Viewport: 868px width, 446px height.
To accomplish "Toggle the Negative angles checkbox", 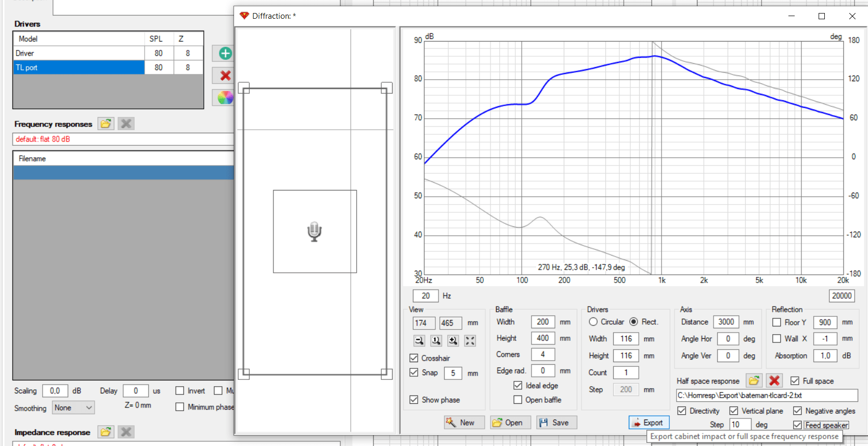I will pos(797,411).
